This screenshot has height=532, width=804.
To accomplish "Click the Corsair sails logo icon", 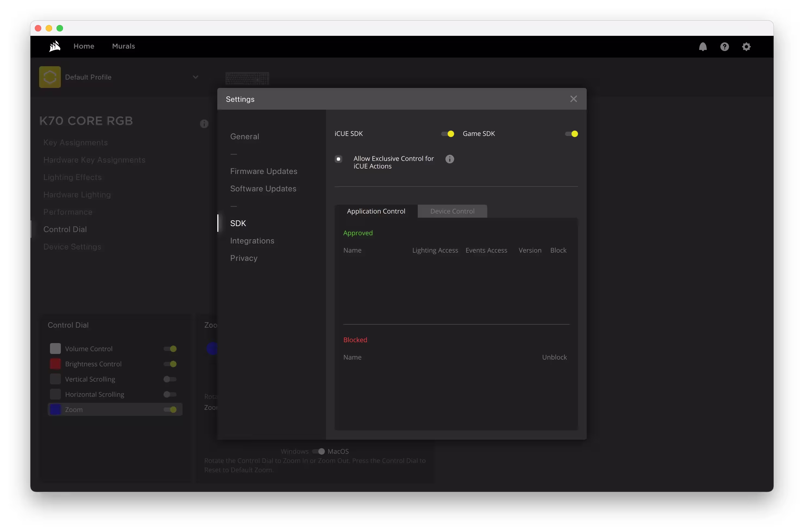I will (55, 46).
